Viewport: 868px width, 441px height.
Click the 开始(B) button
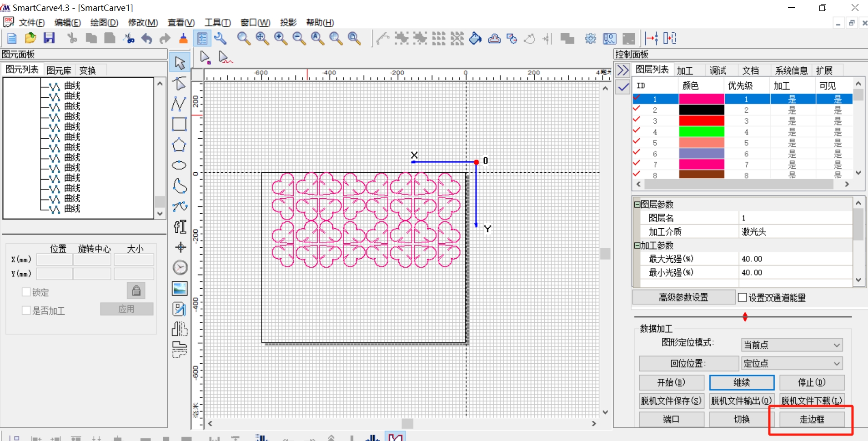[x=671, y=382]
